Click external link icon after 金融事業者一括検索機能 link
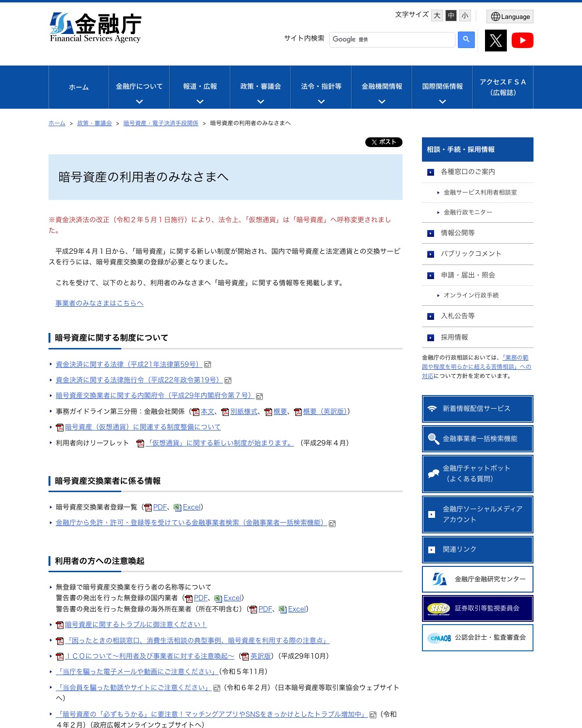582x728 pixels. pos(332,524)
